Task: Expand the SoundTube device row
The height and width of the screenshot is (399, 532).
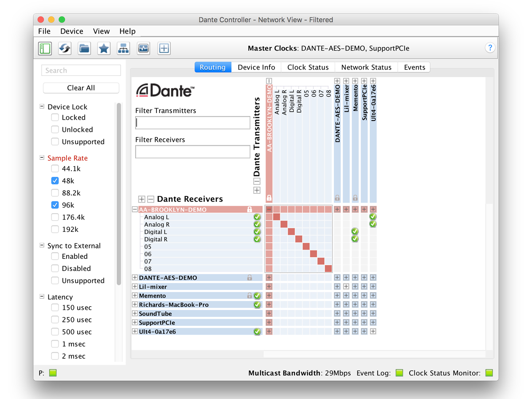Action: tap(134, 313)
